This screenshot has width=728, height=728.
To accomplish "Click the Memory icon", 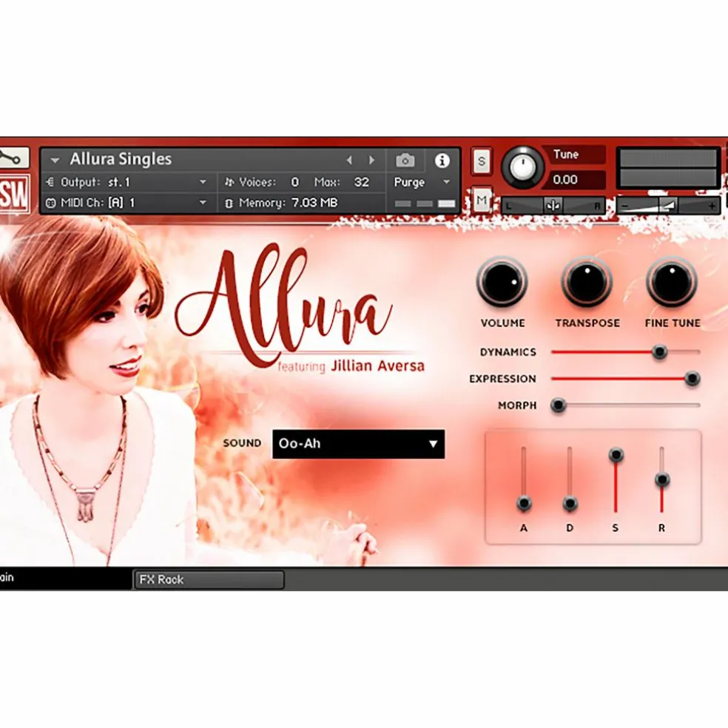I will [229, 203].
